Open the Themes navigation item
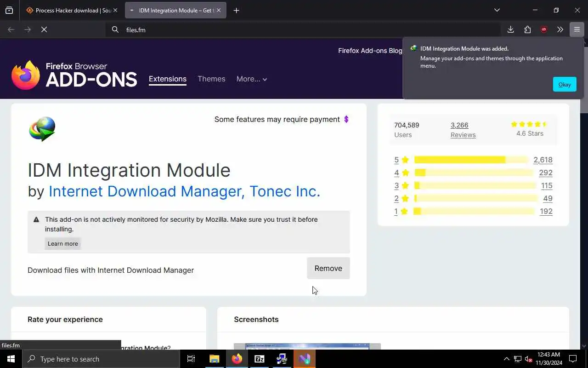 [x=211, y=79]
